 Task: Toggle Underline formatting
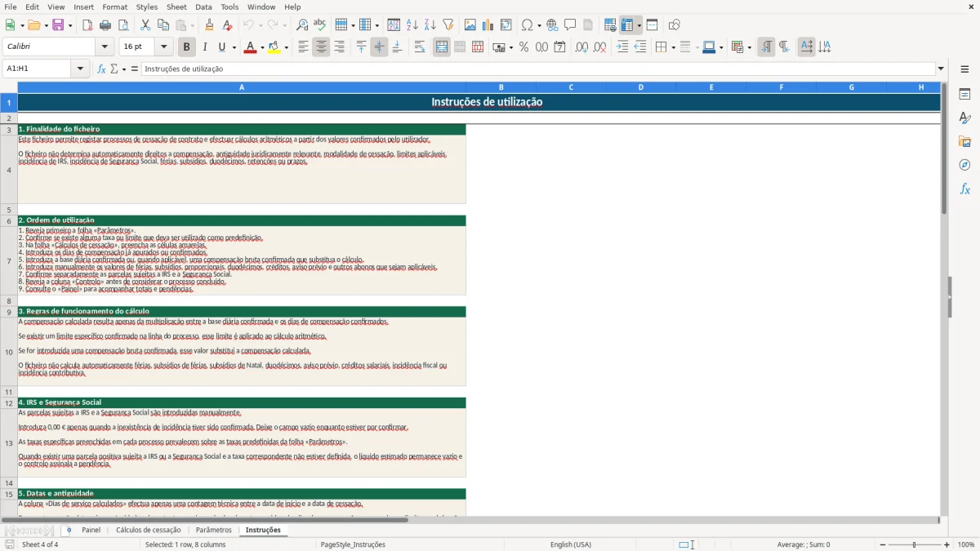pyautogui.click(x=221, y=47)
